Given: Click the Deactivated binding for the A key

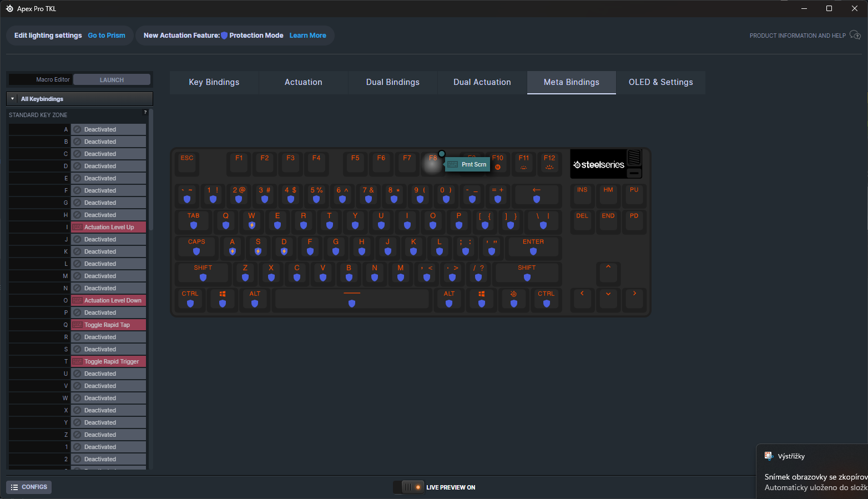Looking at the screenshot, I should pyautogui.click(x=108, y=129).
